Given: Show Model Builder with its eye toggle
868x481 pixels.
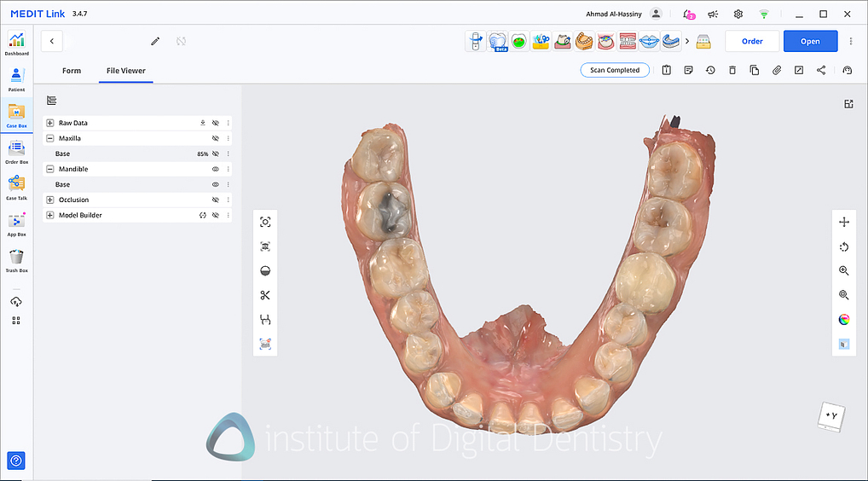Looking at the screenshot, I should [x=216, y=215].
